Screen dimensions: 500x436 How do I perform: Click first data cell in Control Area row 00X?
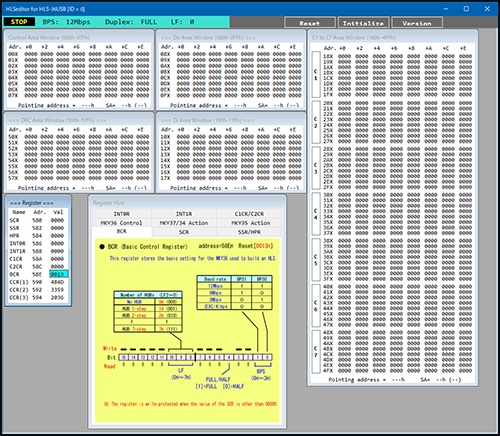click(31, 54)
